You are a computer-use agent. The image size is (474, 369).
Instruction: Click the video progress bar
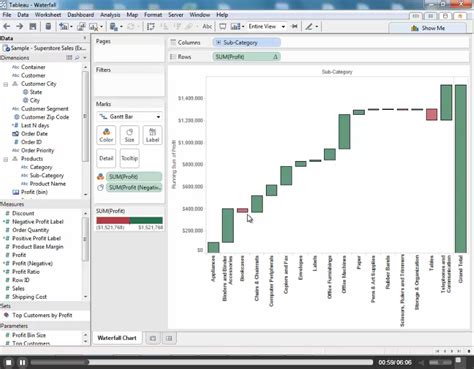click(x=202, y=362)
